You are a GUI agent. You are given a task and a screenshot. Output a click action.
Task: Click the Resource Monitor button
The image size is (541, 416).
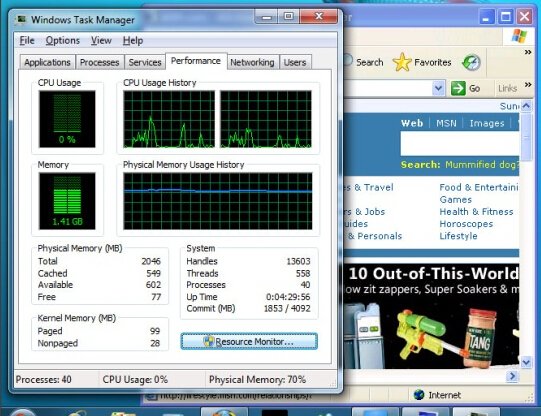pos(249,341)
